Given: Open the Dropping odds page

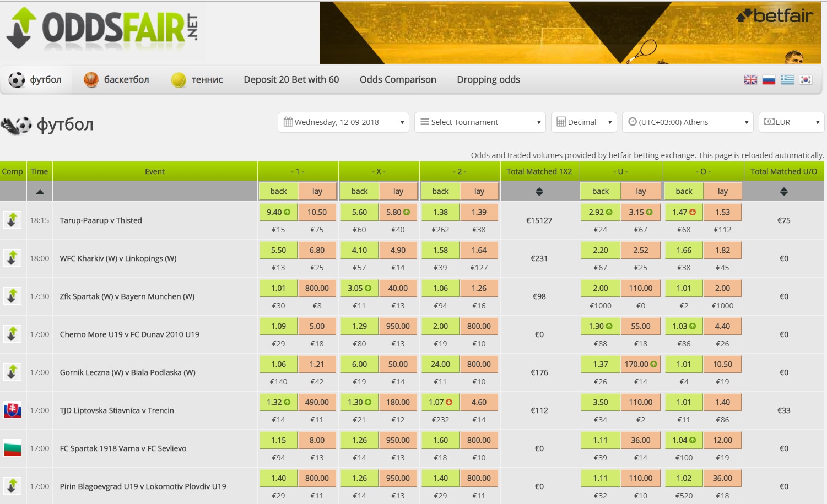Looking at the screenshot, I should coord(488,80).
